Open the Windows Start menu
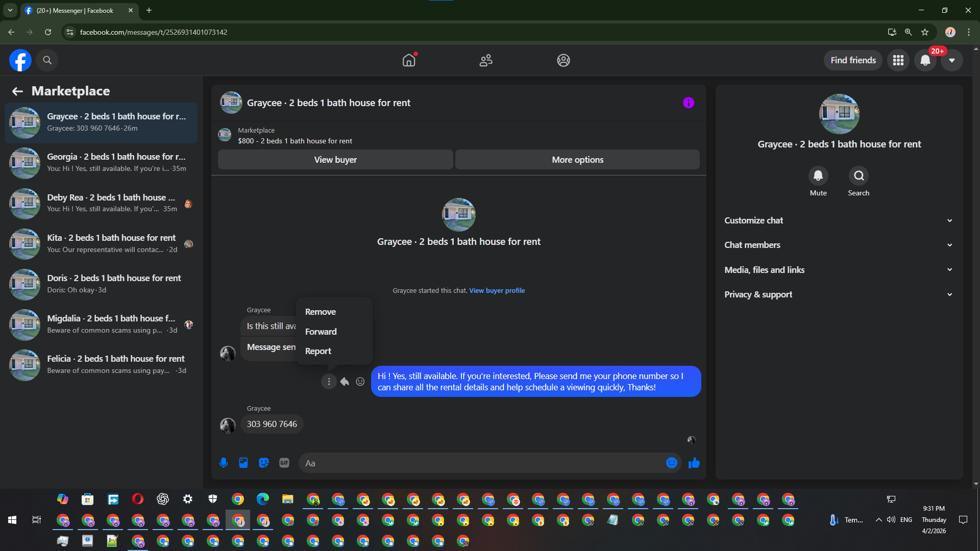The image size is (980, 551). [x=12, y=520]
